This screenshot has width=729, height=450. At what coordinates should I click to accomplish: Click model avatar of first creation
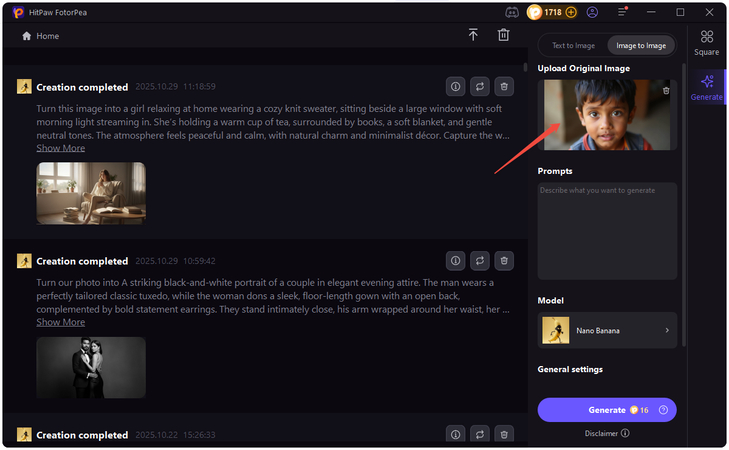(x=24, y=87)
